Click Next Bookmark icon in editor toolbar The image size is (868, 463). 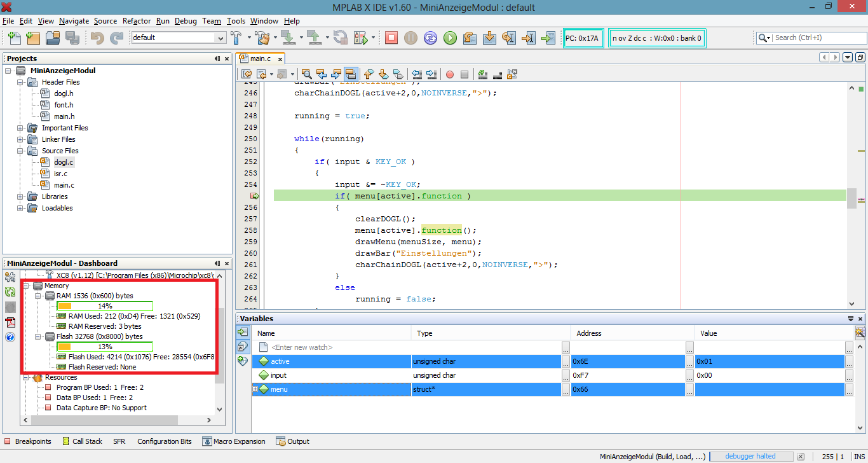[x=384, y=74]
